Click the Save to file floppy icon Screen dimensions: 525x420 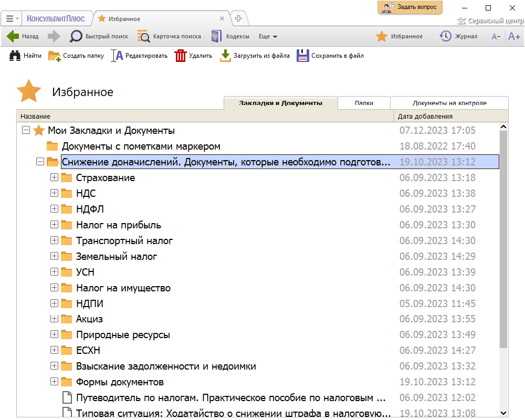303,56
